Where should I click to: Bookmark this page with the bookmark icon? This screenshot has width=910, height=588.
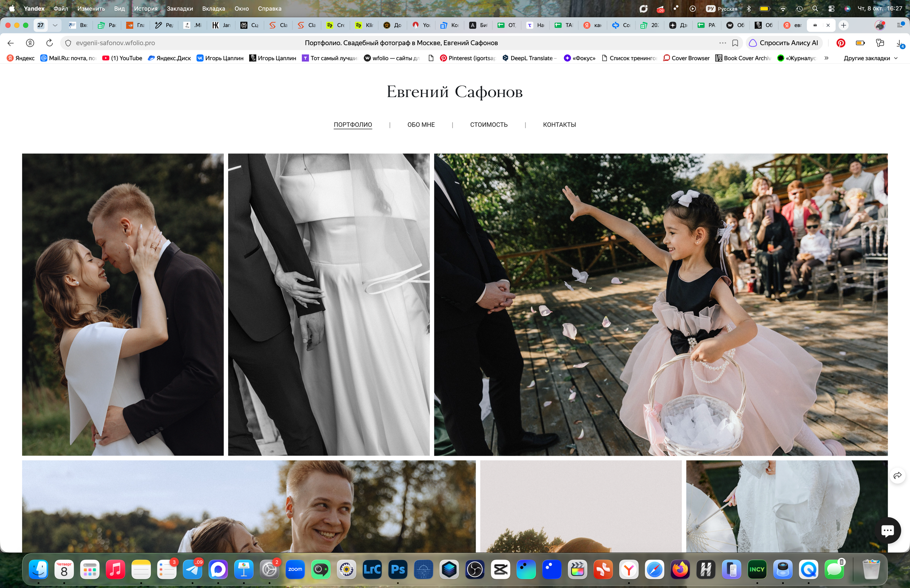pyautogui.click(x=735, y=43)
